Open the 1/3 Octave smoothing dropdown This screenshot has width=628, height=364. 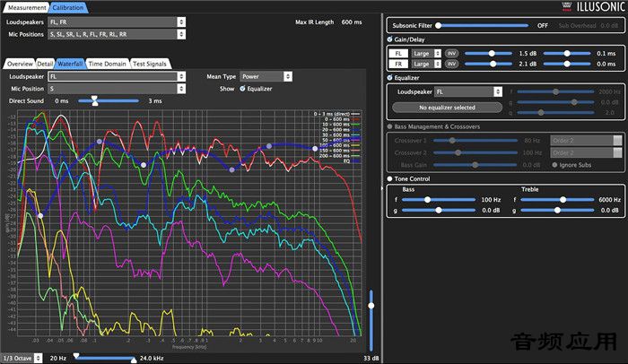(22, 358)
